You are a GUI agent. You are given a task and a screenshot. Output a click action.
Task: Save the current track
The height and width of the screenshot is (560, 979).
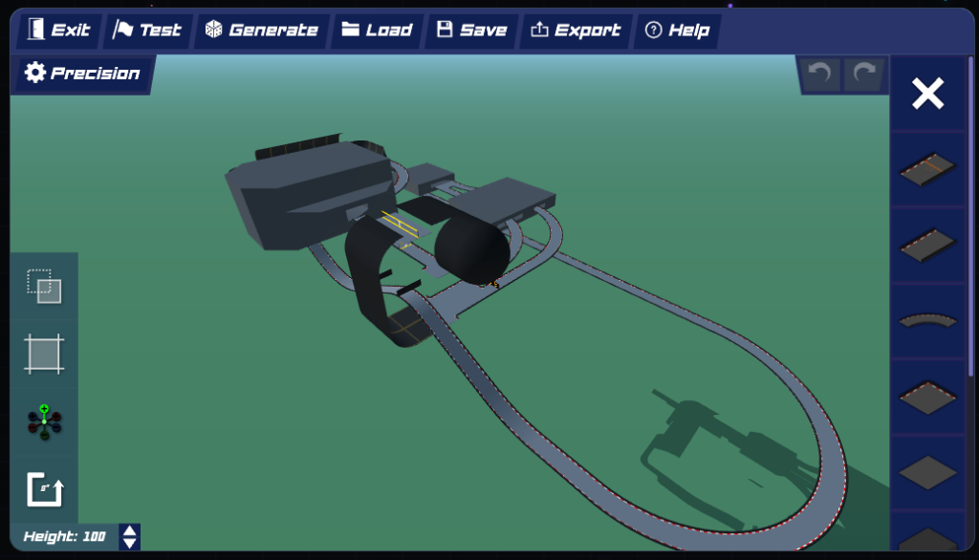(471, 31)
